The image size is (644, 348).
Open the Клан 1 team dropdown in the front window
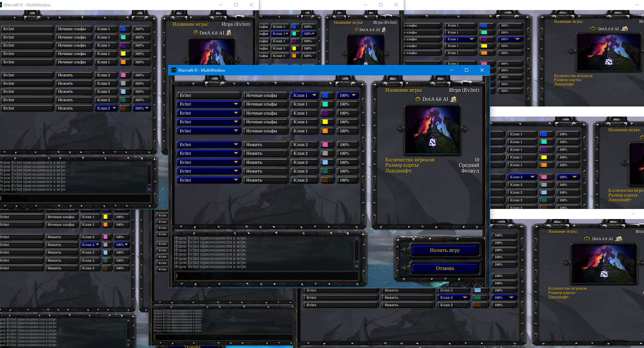tap(304, 95)
